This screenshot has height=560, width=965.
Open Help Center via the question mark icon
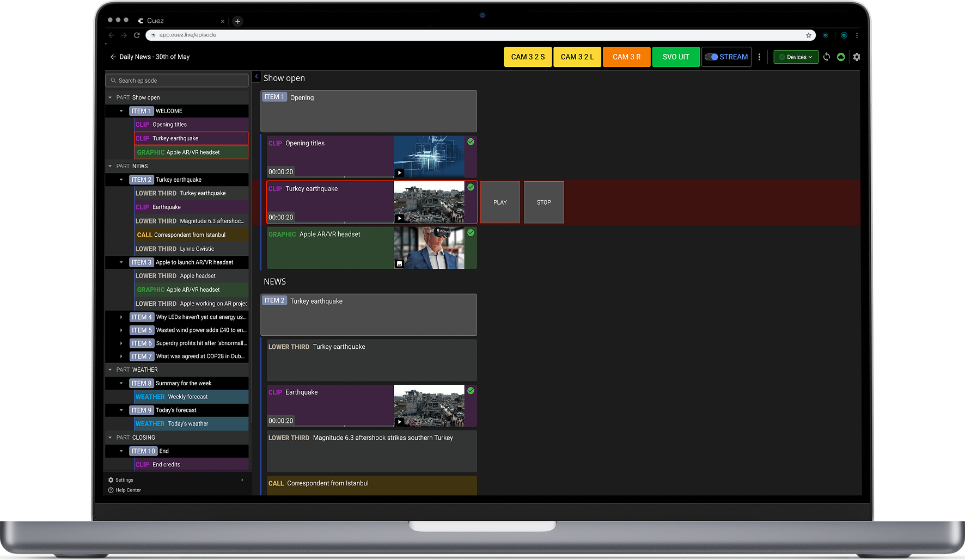click(111, 490)
